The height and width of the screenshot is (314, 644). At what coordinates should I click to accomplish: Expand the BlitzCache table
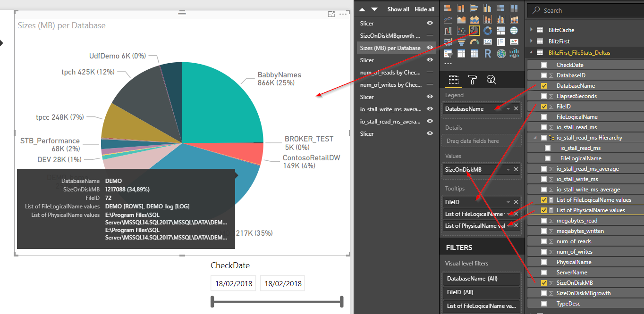pos(531,30)
